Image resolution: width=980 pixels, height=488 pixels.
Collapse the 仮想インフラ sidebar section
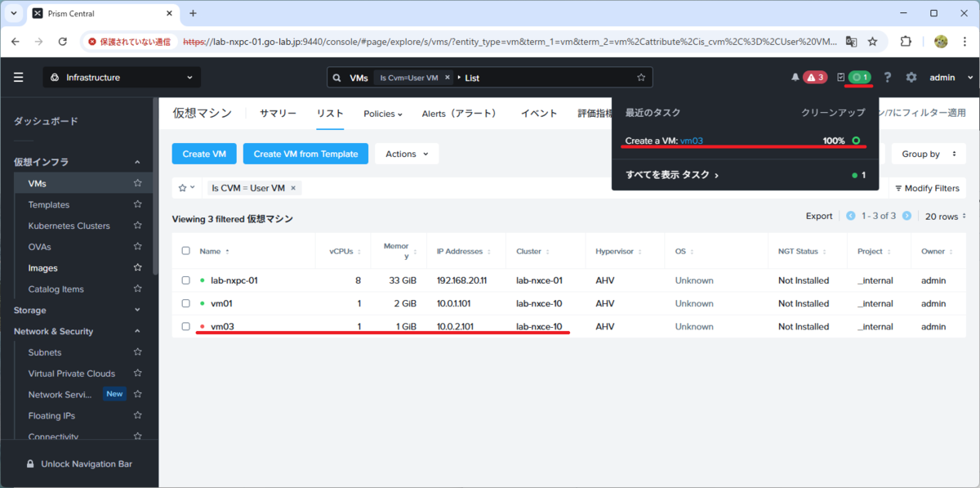pos(137,163)
